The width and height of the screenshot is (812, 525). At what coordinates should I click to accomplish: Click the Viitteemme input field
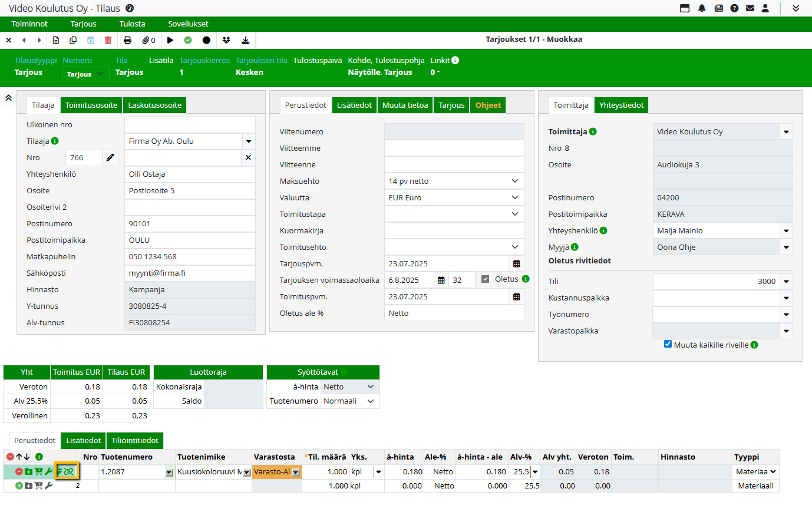point(454,148)
